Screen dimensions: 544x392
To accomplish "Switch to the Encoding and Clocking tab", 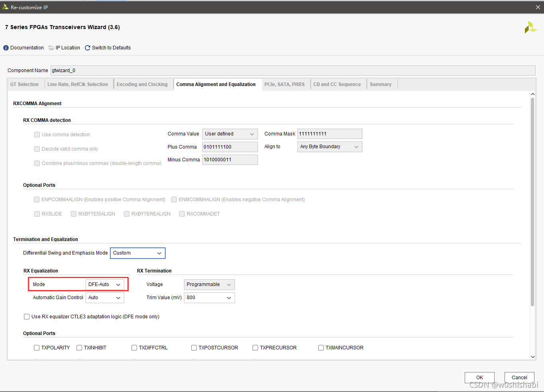I will point(142,84).
